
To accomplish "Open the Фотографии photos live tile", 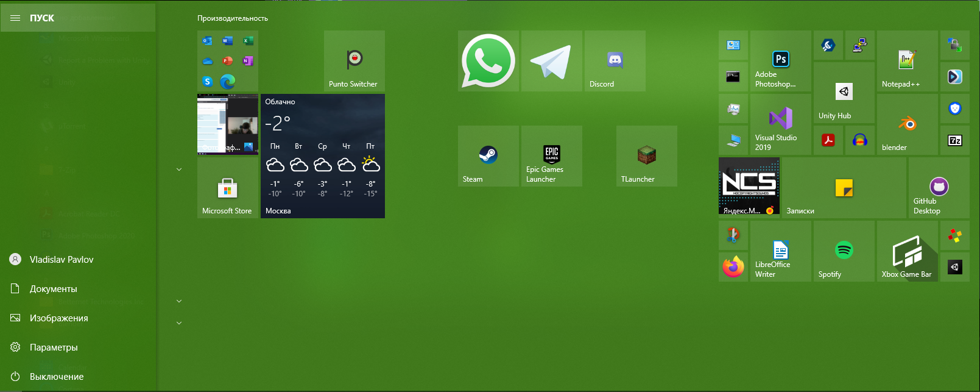I will (228, 124).
